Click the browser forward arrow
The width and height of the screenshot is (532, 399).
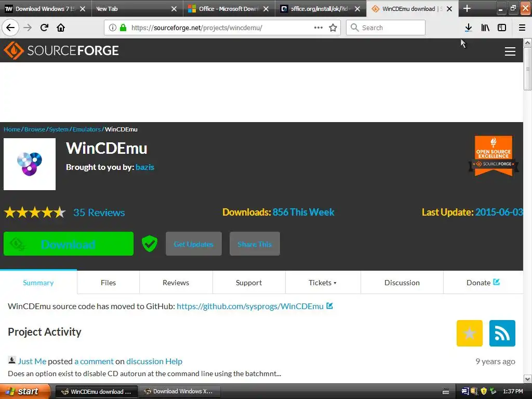[x=28, y=28]
